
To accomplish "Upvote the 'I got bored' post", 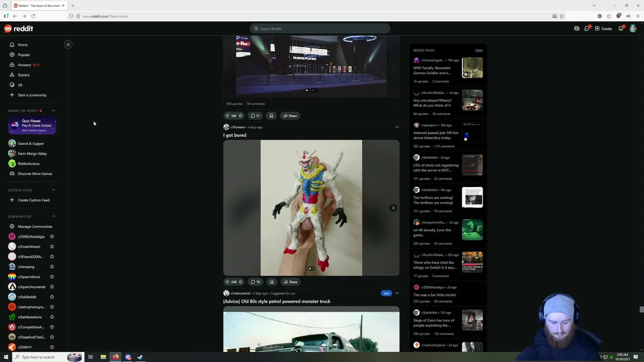I will [227, 282].
